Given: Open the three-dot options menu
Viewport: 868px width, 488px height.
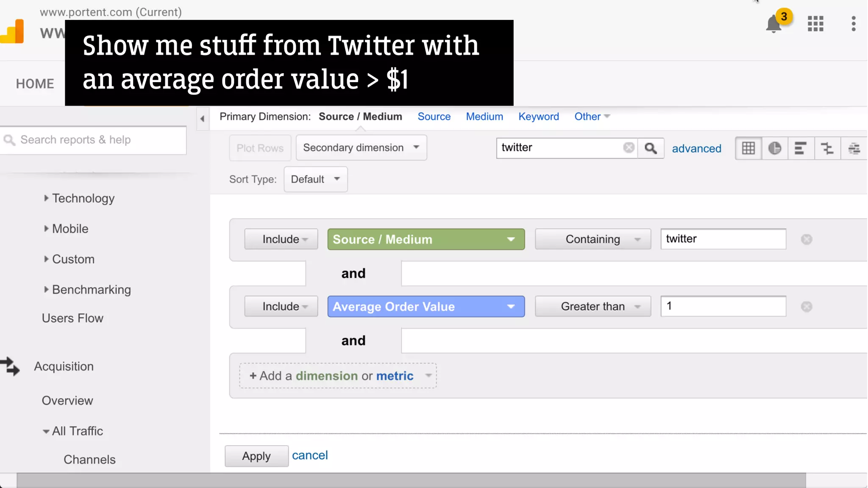Looking at the screenshot, I should tap(854, 24).
